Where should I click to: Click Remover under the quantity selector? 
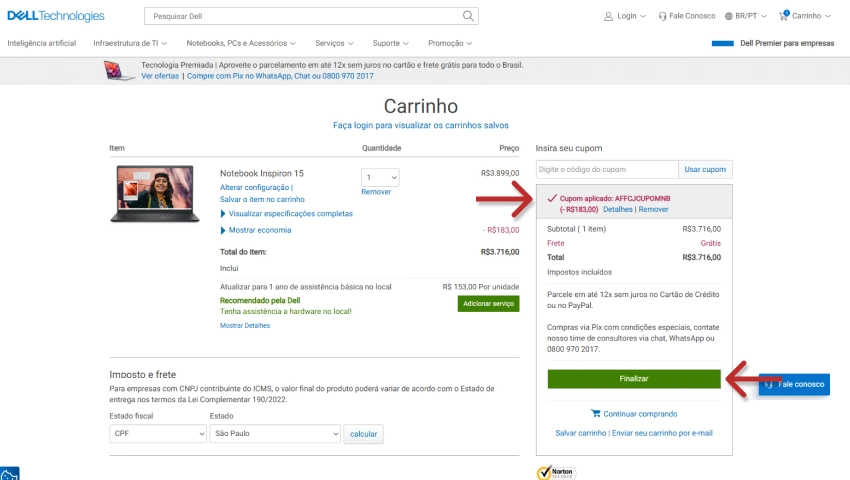pyautogui.click(x=376, y=191)
